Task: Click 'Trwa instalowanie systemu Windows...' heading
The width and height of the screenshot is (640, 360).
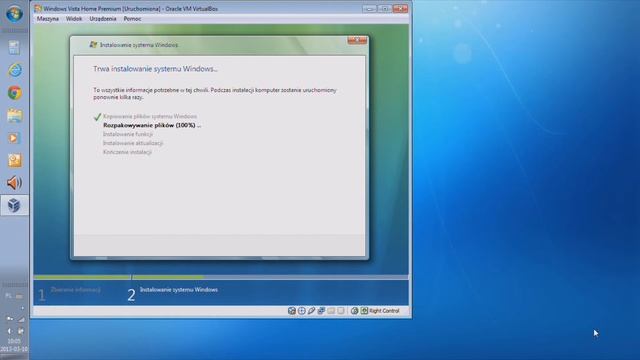Action: click(155, 69)
